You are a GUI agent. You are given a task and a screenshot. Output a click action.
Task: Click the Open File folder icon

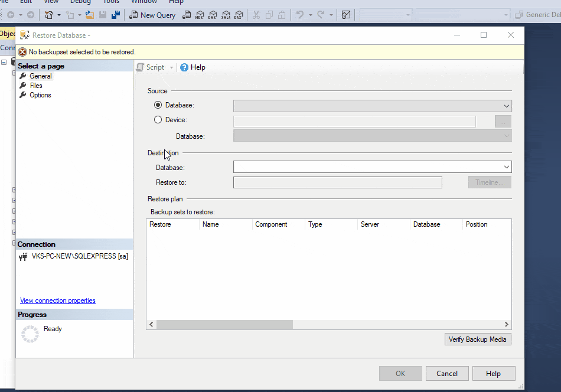click(x=90, y=15)
